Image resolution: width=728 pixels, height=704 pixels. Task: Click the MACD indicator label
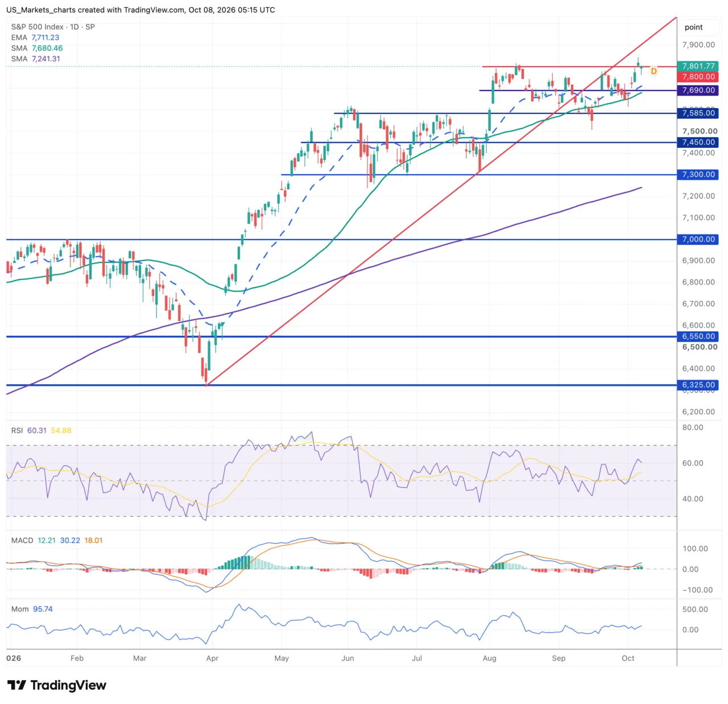click(x=22, y=541)
